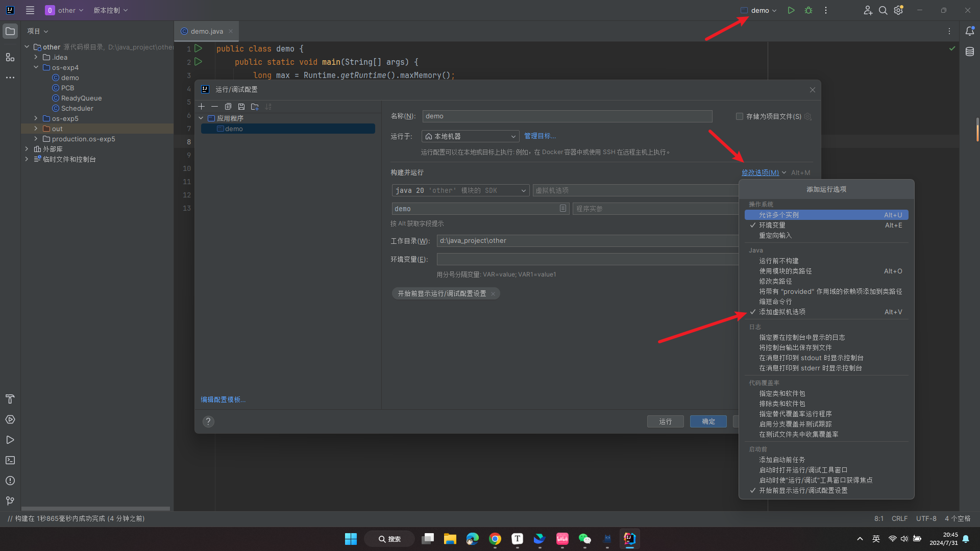Open the Structure tool window icon

(10, 57)
